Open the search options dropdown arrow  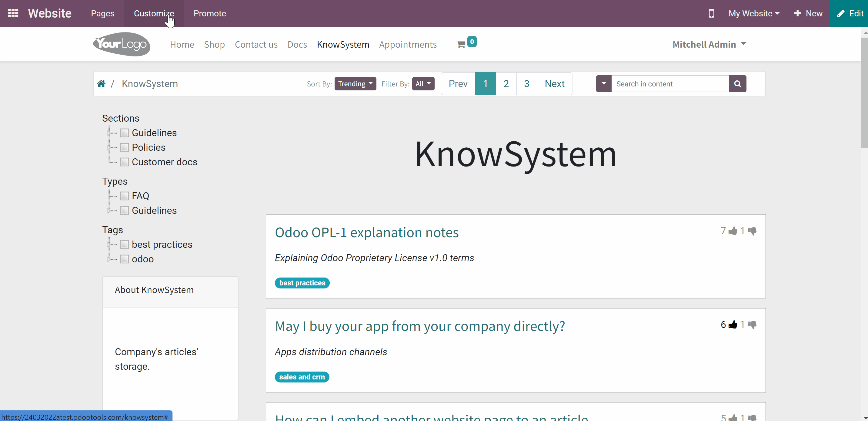tap(603, 84)
